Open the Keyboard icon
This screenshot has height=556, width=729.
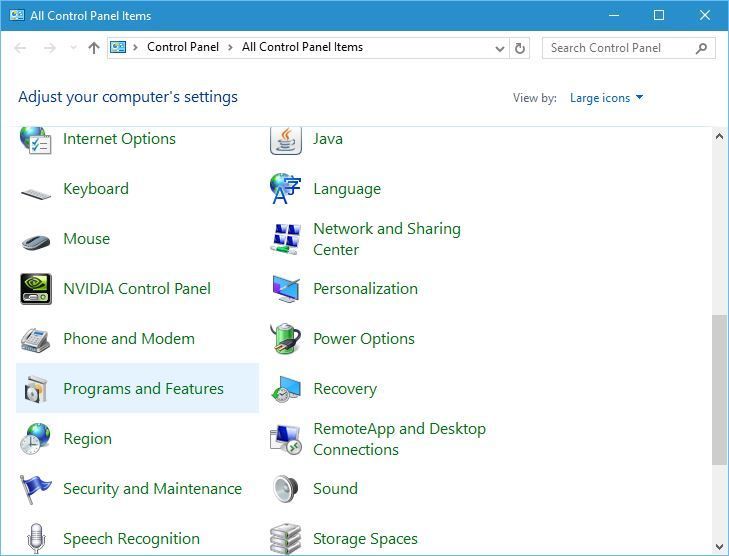(36, 193)
